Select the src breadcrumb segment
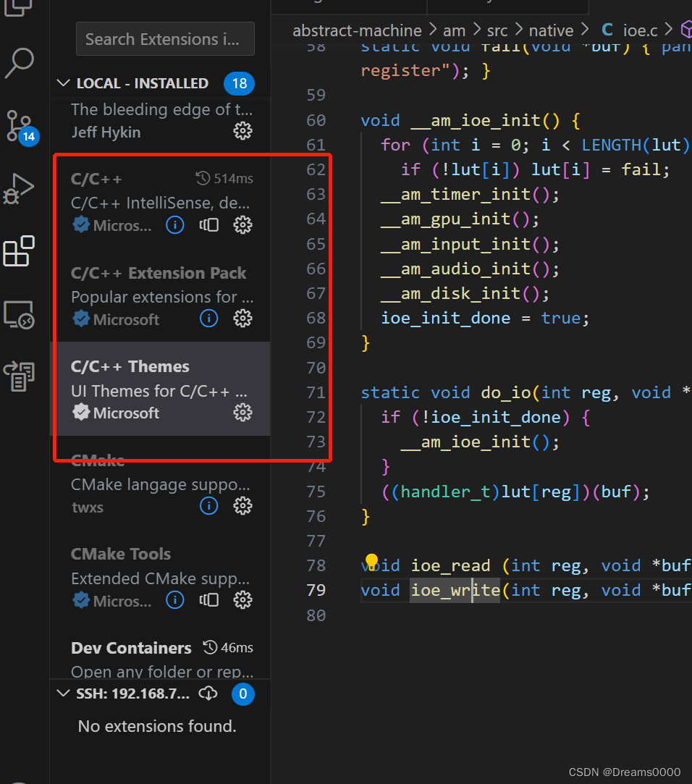This screenshot has width=692, height=784. (497, 30)
